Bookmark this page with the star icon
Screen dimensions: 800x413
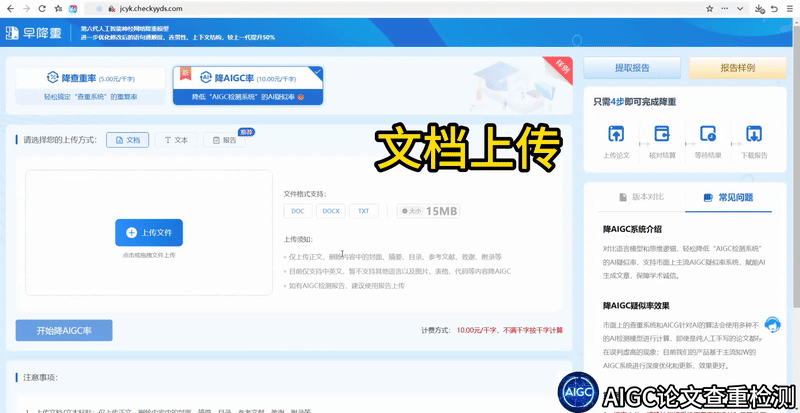pyautogui.click(x=710, y=9)
